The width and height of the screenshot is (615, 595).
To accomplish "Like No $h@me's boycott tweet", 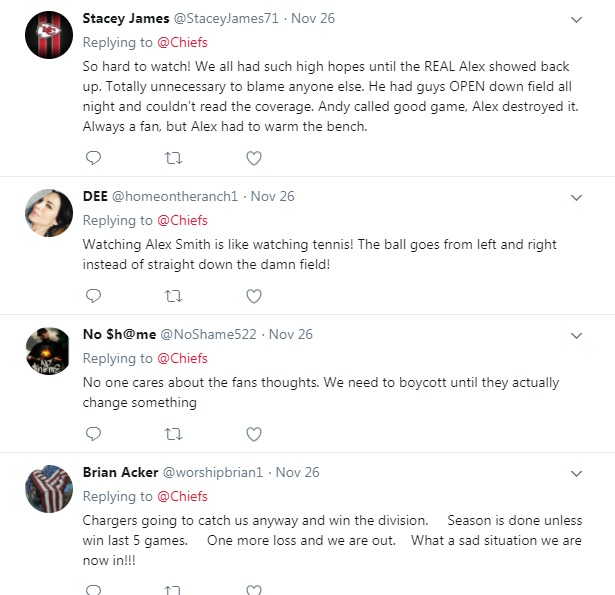I will [x=254, y=434].
